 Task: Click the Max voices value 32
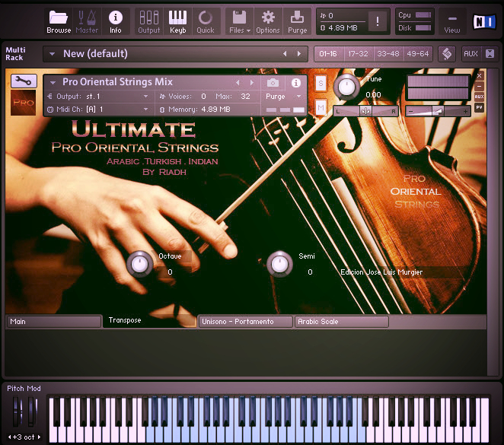coord(245,97)
